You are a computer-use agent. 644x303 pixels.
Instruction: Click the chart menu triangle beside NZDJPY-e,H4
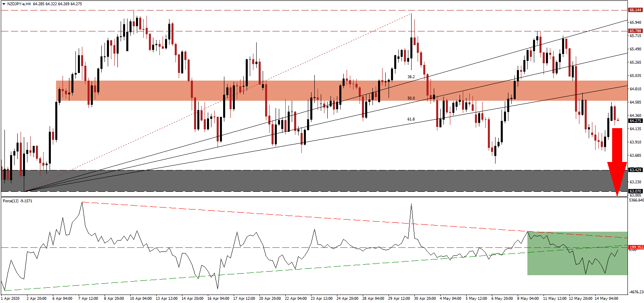(x=4, y=4)
